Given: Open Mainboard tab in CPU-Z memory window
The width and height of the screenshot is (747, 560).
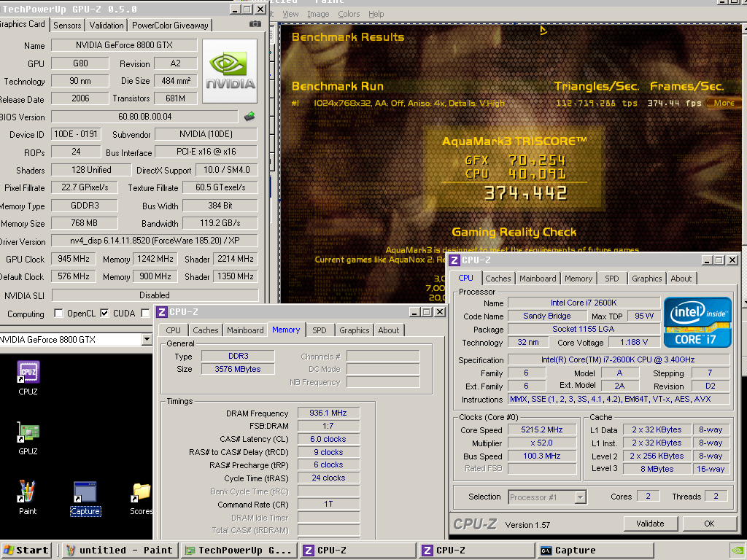Looking at the screenshot, I should point(245,330).
